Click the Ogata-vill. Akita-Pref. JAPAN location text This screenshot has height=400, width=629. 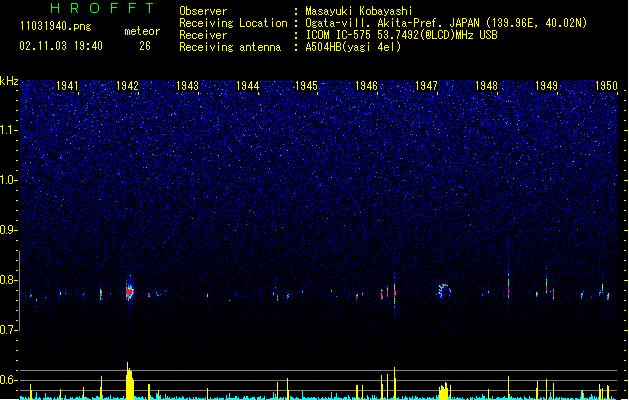[x=446, y=23]
